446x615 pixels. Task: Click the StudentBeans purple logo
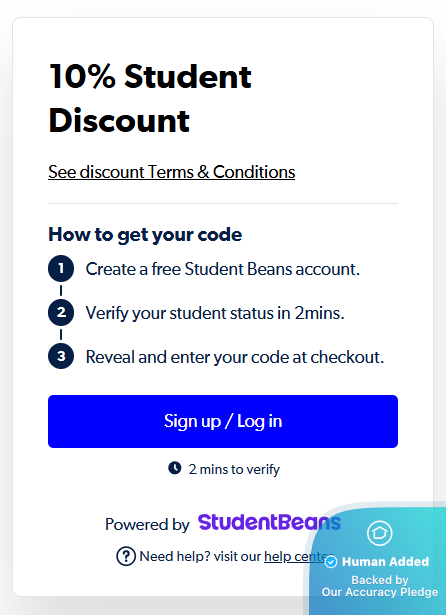pos(269,523)
